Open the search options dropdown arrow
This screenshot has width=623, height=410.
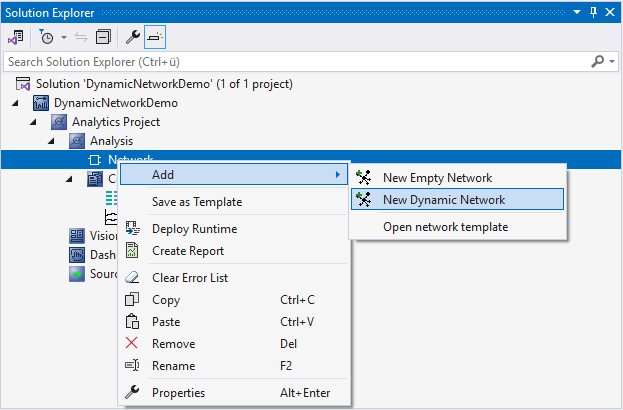pos(612,62)
